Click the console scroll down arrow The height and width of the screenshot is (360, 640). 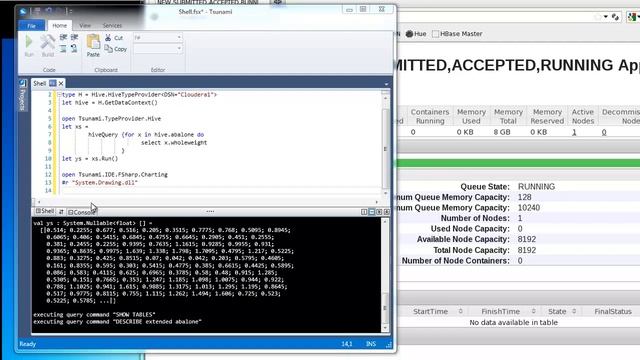(385, 328)
